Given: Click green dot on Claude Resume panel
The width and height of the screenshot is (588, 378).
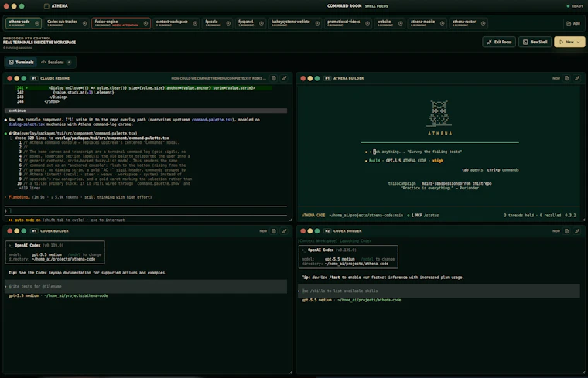Looking at the screenshot, I should (24, 78).
